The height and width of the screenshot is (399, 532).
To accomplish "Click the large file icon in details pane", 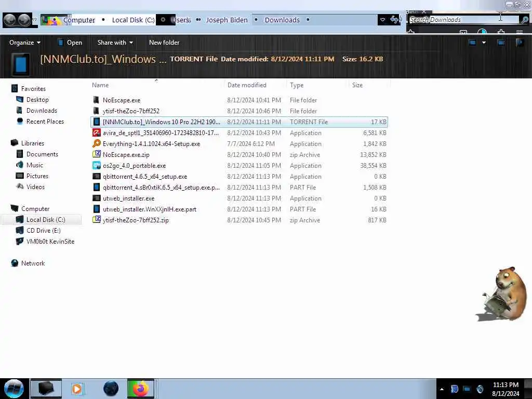I will tap(21, 64).
